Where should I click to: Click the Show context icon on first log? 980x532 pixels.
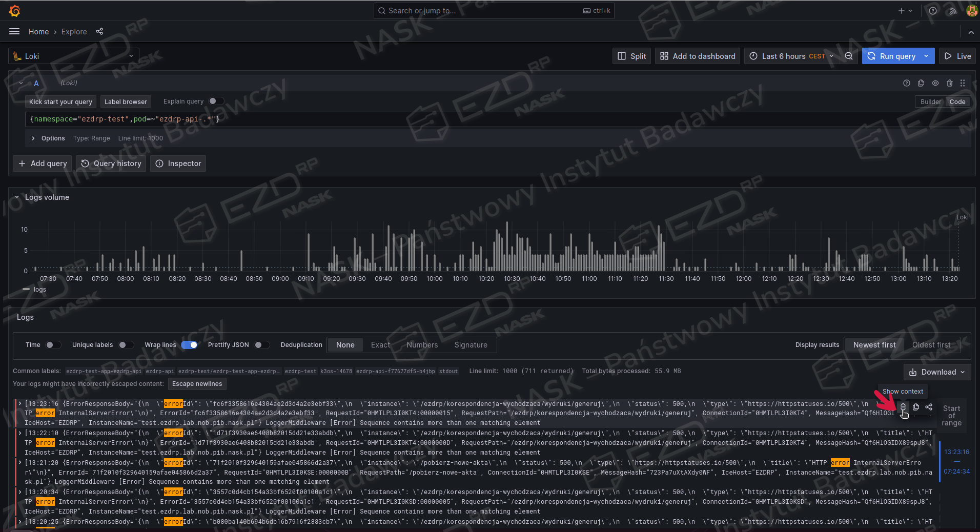[903, 407]
